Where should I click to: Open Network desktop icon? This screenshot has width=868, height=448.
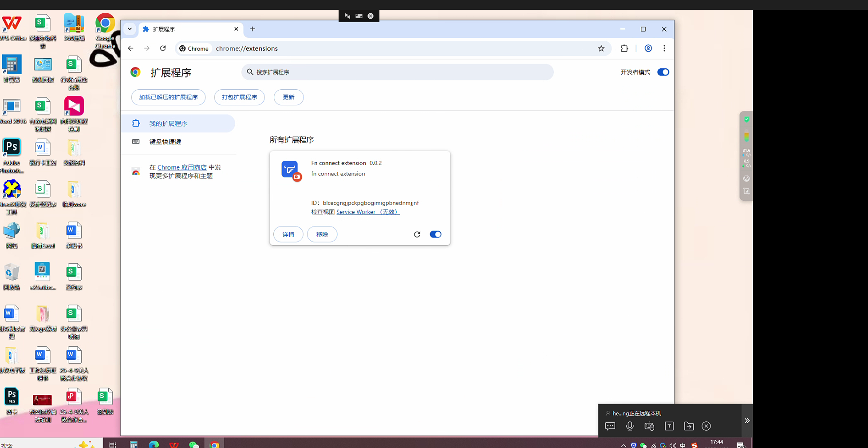point(12,235)
